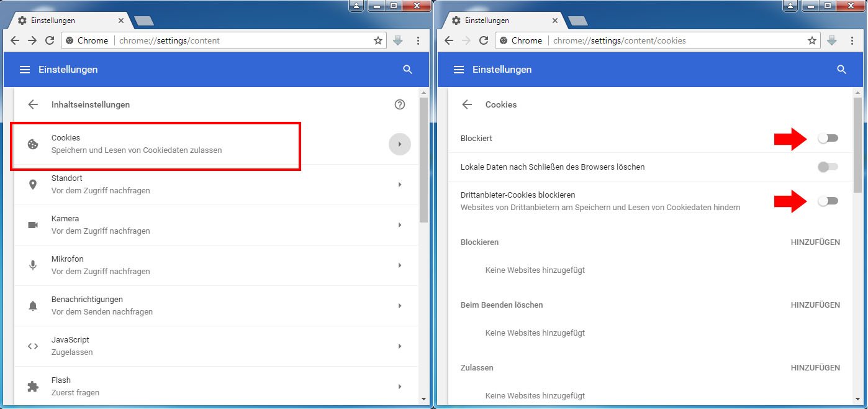This screenshot has width=868, height=409.
Task: Click the user profile button in right window
Action: tap(792, 6)
